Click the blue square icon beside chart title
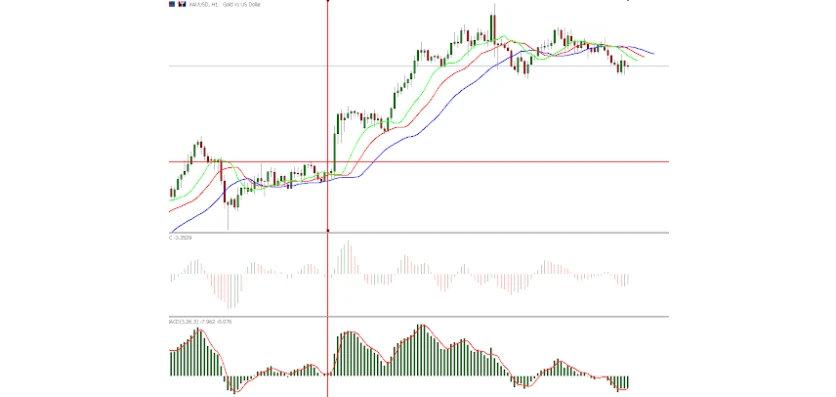This screenshot has width=836, height=397. click(x=172, y=4)
